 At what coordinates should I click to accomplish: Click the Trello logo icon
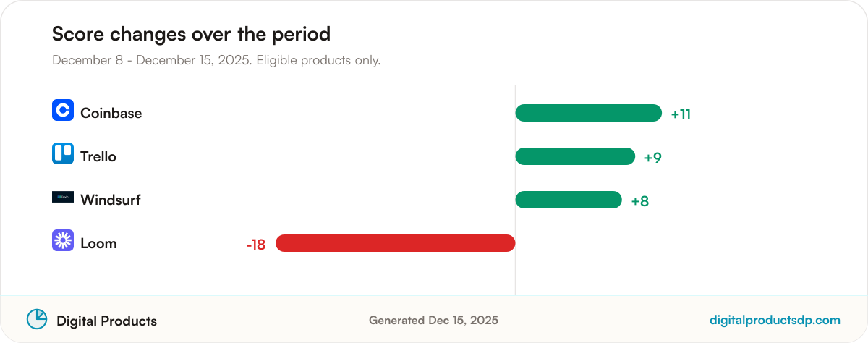pos(63,153)
